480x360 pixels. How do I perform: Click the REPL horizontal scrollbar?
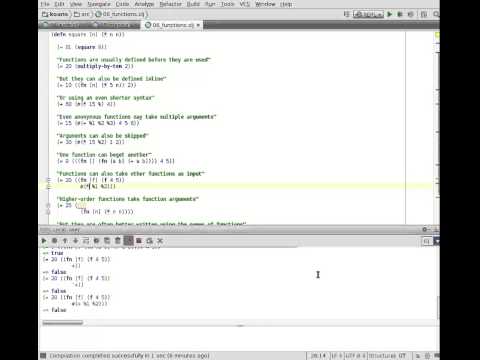coord(63,322)
